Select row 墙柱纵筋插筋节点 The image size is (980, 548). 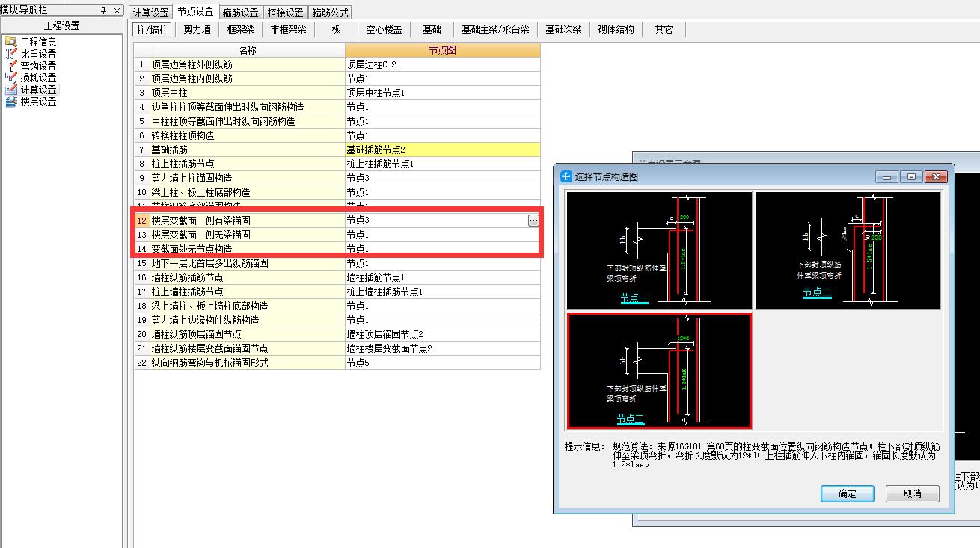click(x=247, y=277)
